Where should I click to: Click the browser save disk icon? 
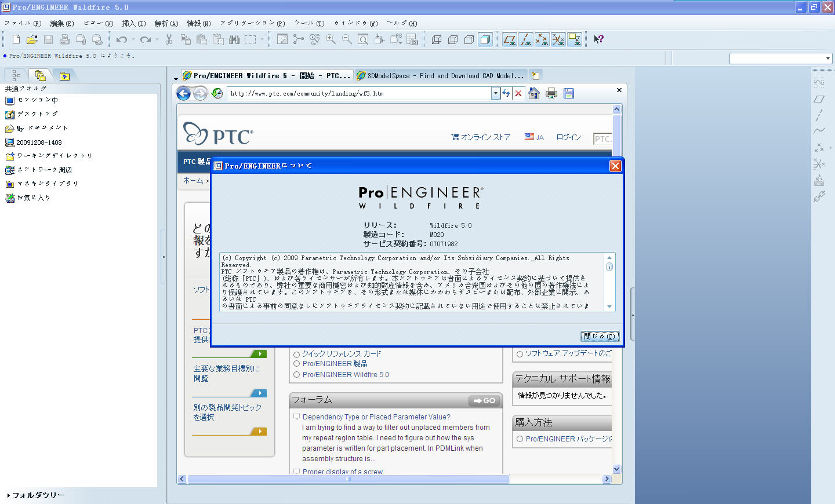coord(569,93)
